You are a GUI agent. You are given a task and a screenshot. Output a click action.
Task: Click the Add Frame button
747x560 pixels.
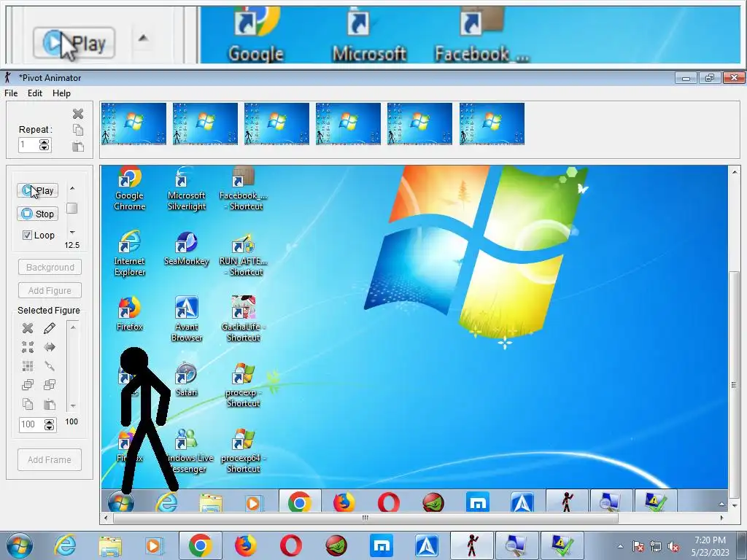(x=50, y=459)
